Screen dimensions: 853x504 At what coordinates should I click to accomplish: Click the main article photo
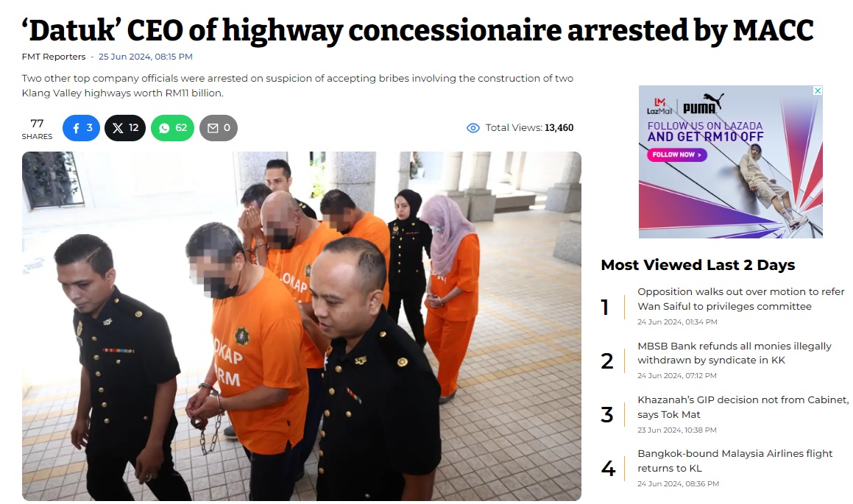click(301, 326)
